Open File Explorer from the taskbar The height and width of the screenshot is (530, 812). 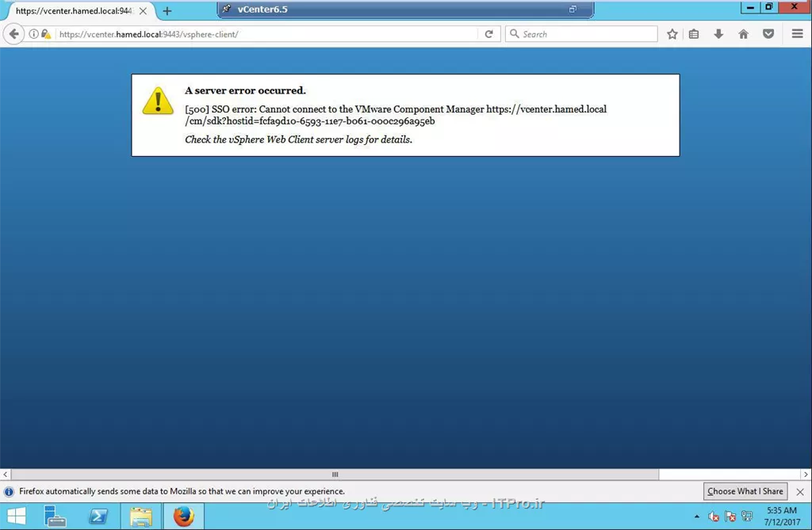point(141,517)
